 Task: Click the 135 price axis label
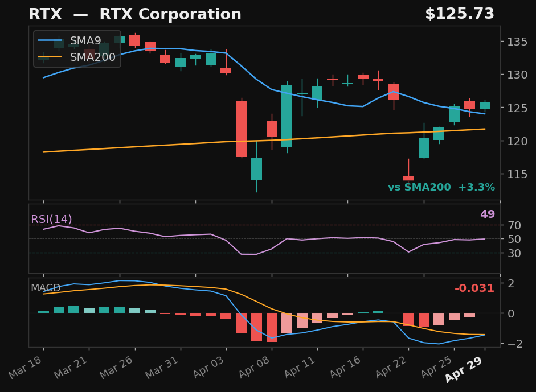[517, 42]
